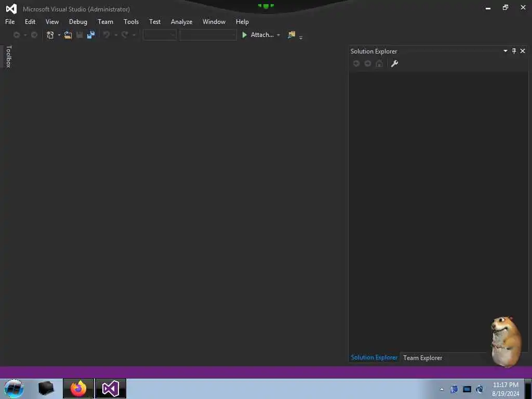Open the Test menu
This screenshot has width=532, height=399.
[155, 22]
